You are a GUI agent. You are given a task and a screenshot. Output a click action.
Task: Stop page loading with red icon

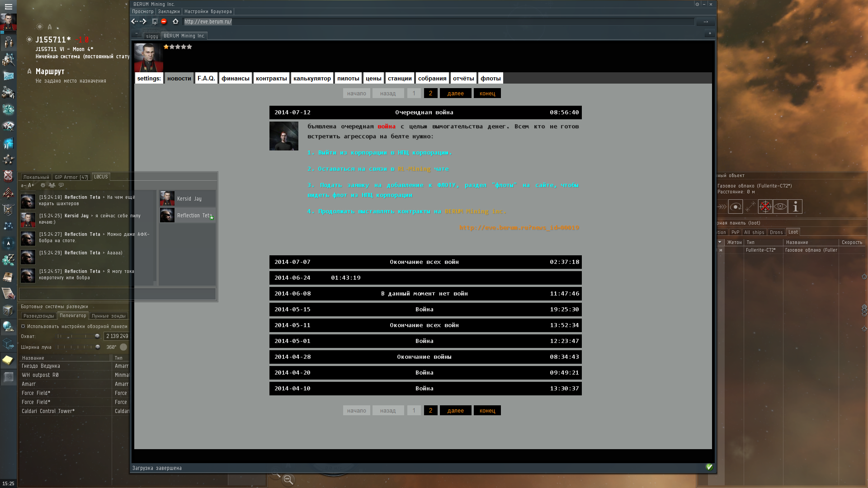click(x=164, y=21)
